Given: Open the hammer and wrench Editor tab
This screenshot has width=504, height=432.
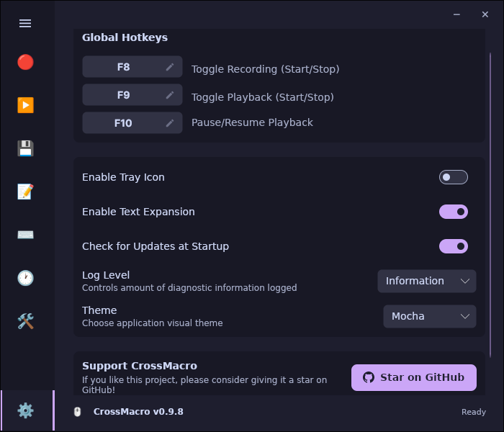Looking at the screenshot, I should pyautogui.click(x=25, y=321).
